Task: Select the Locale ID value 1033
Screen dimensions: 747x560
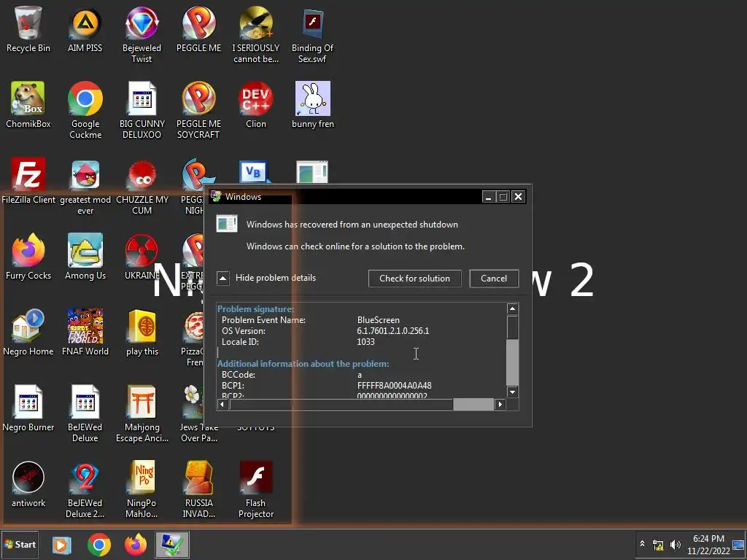Action: [x=365, y=342]
